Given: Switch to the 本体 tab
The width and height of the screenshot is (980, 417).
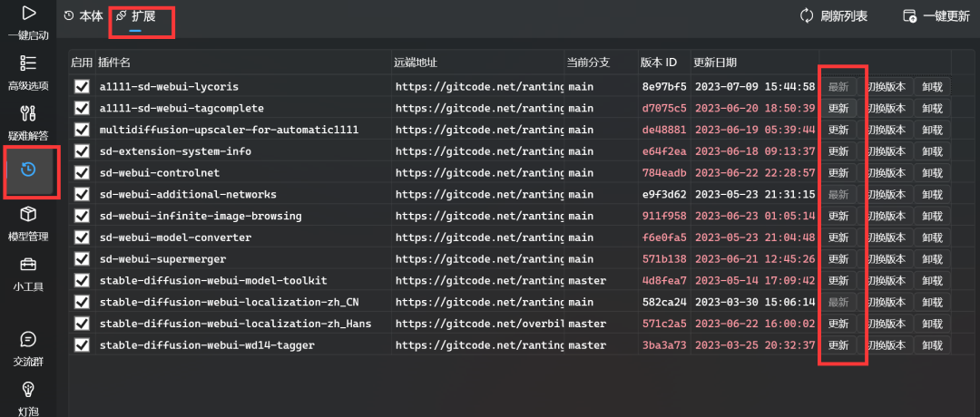Looking at the screenshot, I should (83, 15).
